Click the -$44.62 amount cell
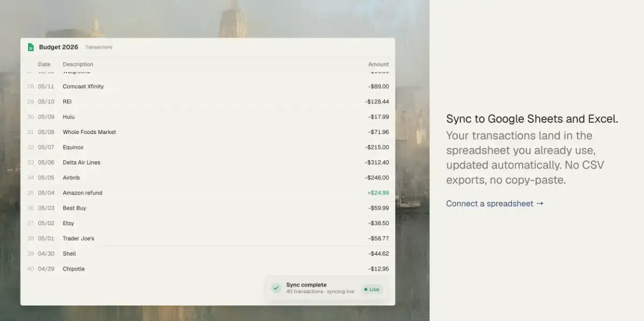The width and height of the screenshot is (644, 321). [x=378, y=254]
